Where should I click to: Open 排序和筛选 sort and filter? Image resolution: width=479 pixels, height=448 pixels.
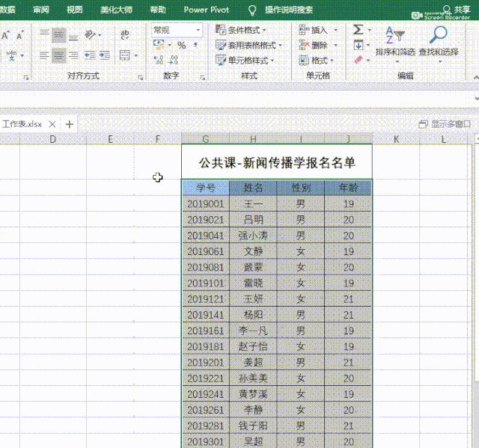[x=396, y=44]
